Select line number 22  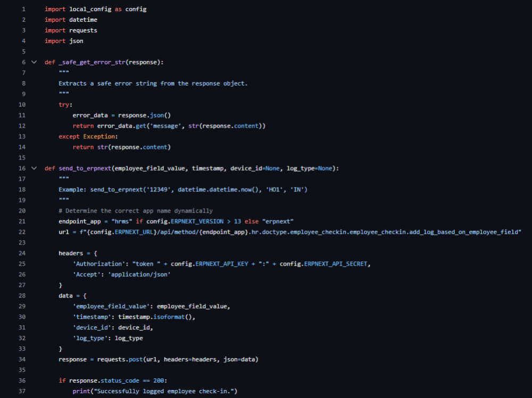tap(22, 232)
